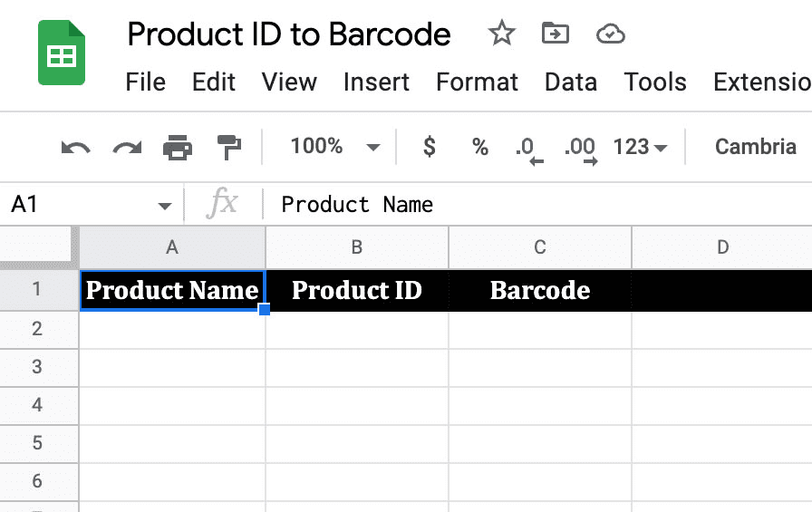
Task: Star the Product ID to Barcode document
Action: (x=501, y=34)
